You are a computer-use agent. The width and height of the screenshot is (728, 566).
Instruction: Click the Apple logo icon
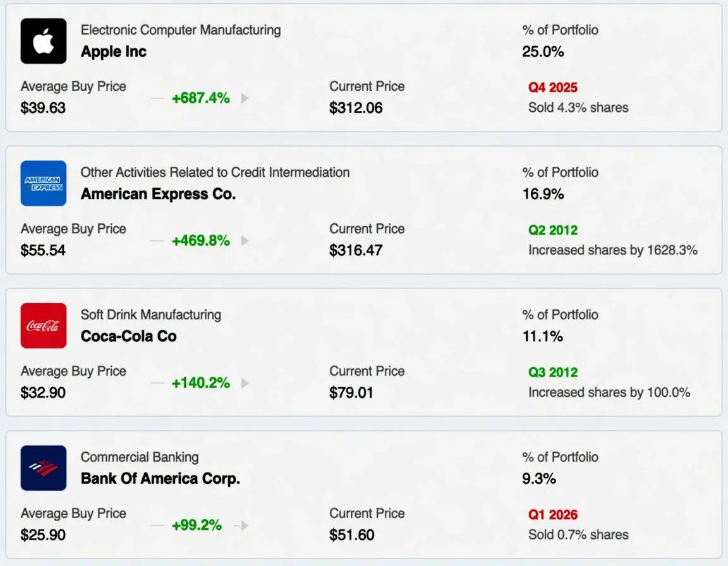coord(43,41)
